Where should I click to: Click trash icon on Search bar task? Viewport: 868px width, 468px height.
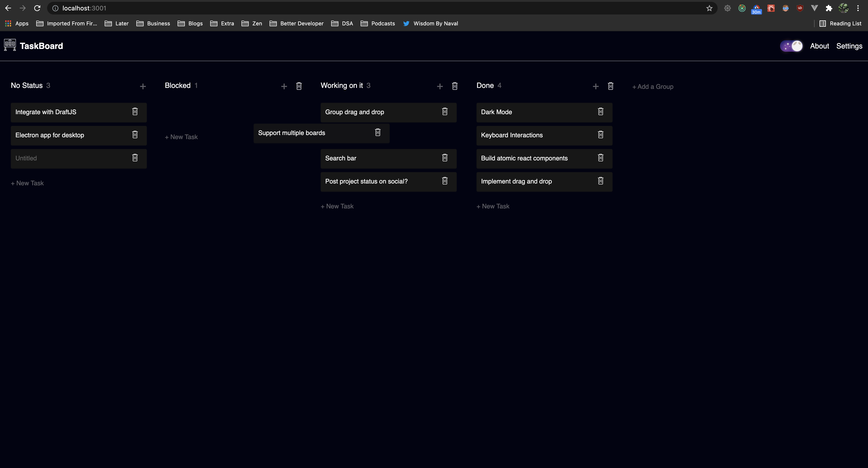point(444,158)
